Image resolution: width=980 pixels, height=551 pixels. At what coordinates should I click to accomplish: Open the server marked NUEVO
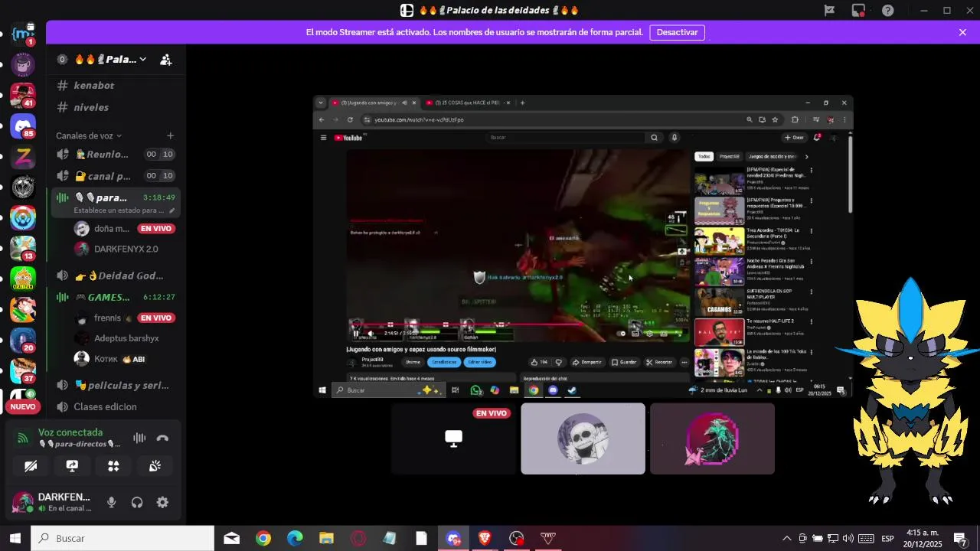tap(23, 400)
